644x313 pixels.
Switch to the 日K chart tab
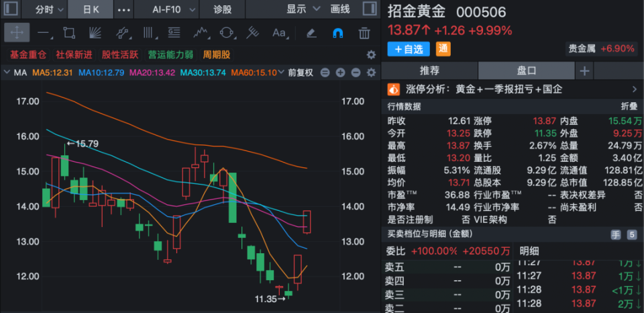91,9
